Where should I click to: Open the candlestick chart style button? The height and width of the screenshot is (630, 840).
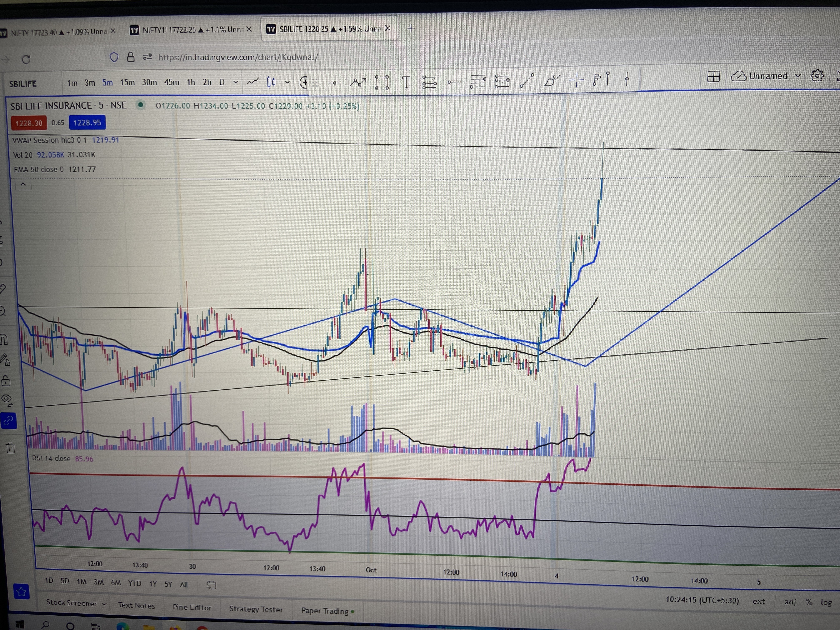(x=271, y=82)
